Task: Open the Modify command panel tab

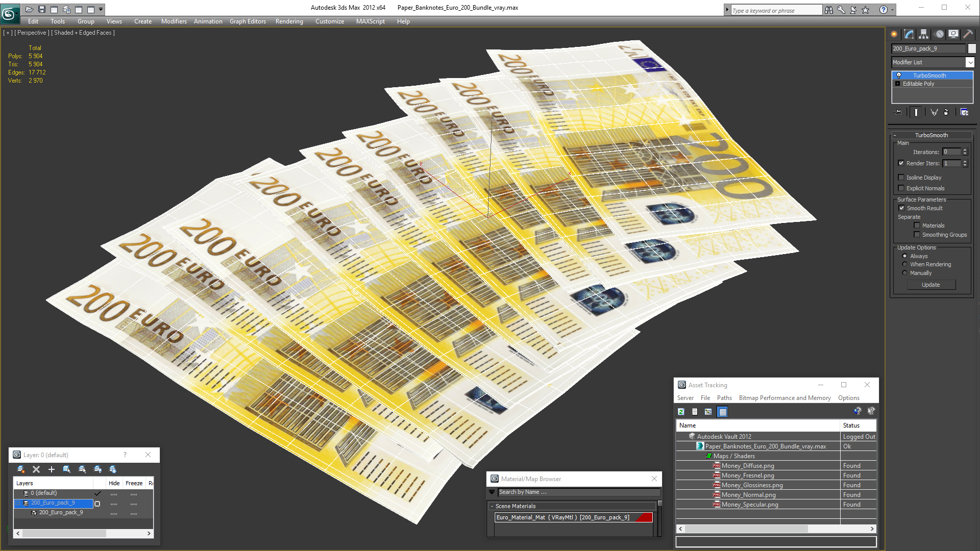Action: (909, 34)
